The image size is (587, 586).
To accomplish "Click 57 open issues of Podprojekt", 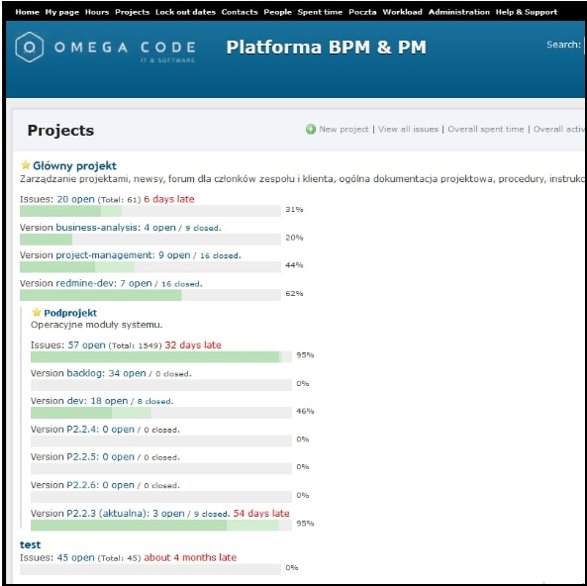I will 86,345.
